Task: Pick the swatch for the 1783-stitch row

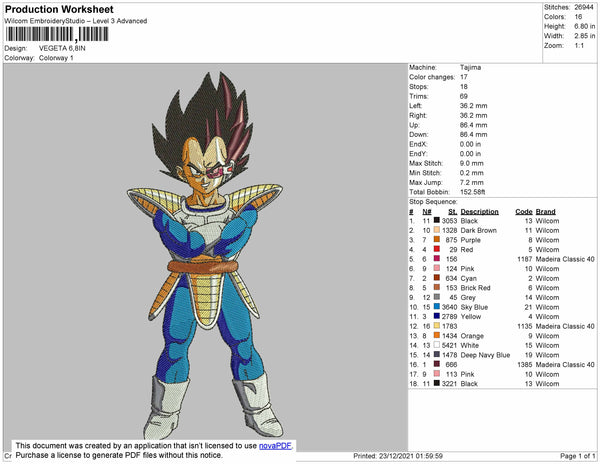Action: click(437, 326)
